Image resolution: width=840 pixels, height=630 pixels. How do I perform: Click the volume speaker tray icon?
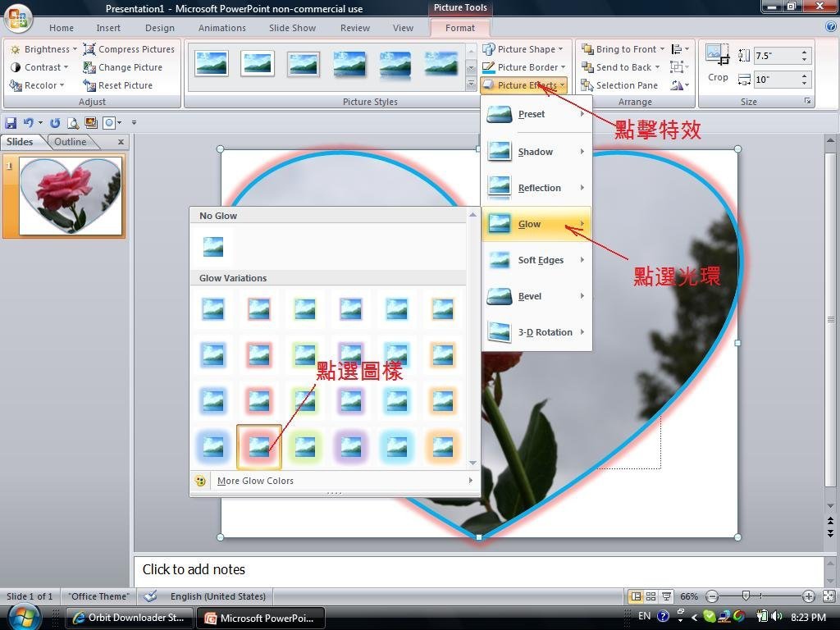(x=778, y=617)
